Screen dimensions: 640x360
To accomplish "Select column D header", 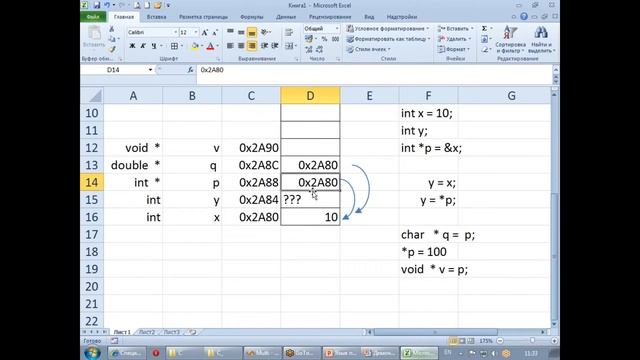I will tap(310, 96).
